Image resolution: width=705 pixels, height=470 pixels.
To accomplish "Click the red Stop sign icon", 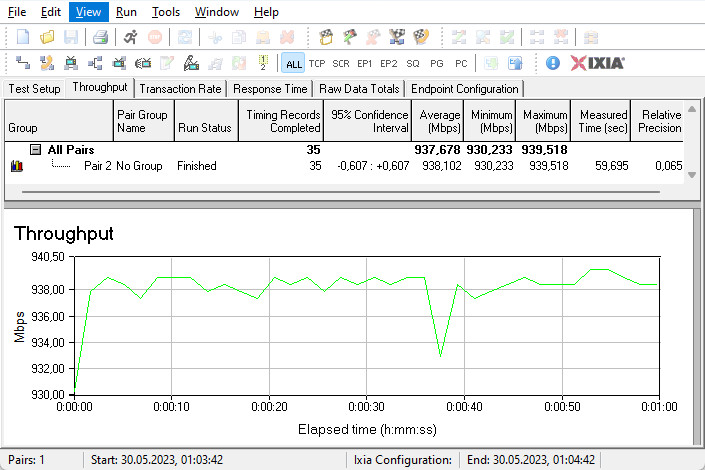I will pos(155,37).
